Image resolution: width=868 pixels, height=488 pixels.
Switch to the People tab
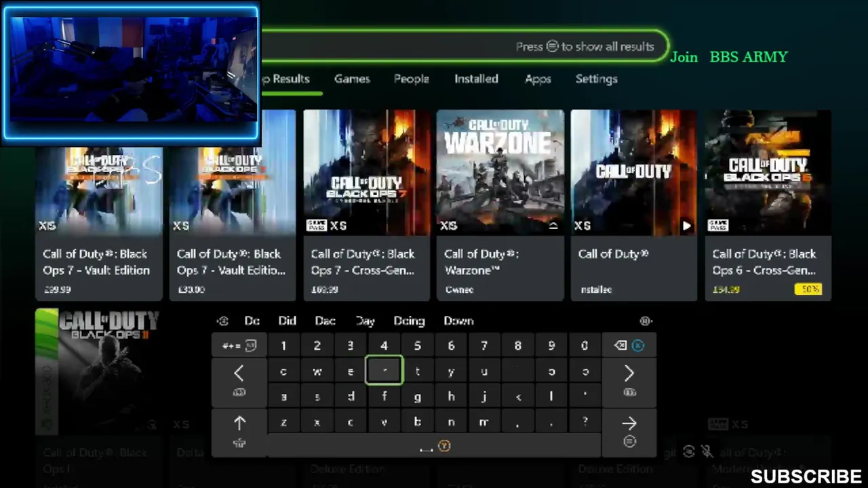[x=411, y=79]
